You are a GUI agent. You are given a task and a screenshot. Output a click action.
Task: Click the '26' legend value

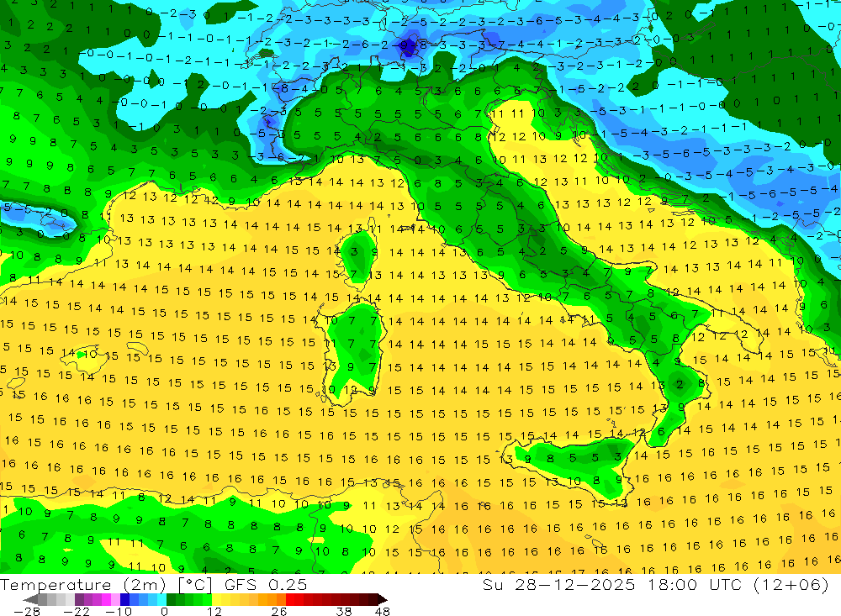click(279, 612)
